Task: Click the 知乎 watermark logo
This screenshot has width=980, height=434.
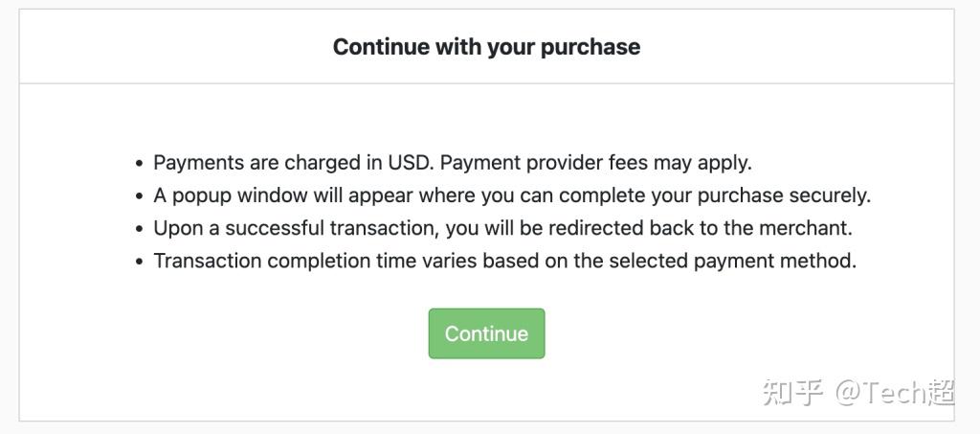Action: tap(793, 392)
